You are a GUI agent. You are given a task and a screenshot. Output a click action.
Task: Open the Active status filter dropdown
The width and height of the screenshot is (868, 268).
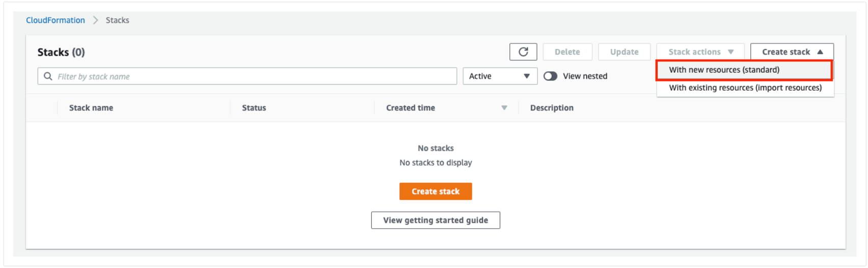[500, 76]
